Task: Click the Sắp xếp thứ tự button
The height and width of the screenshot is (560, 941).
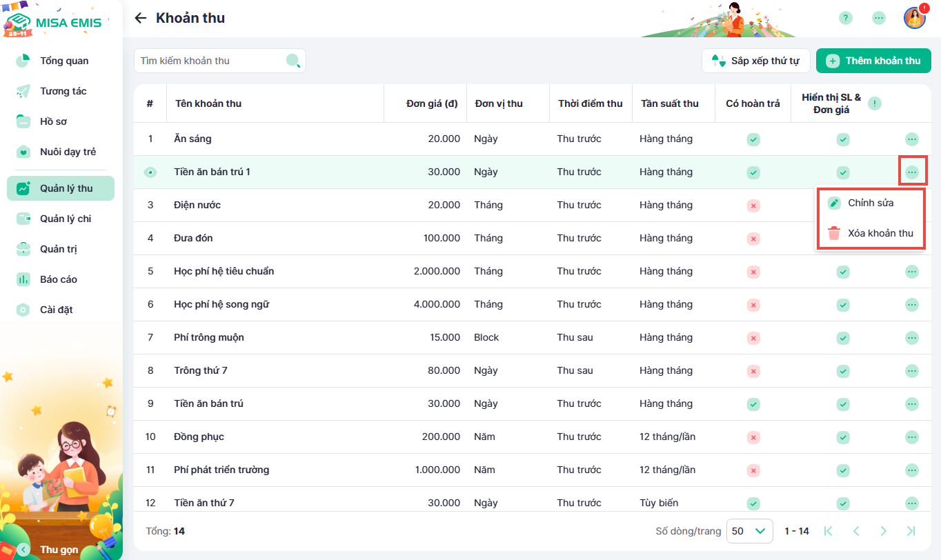Action: (x=755, y=61)
